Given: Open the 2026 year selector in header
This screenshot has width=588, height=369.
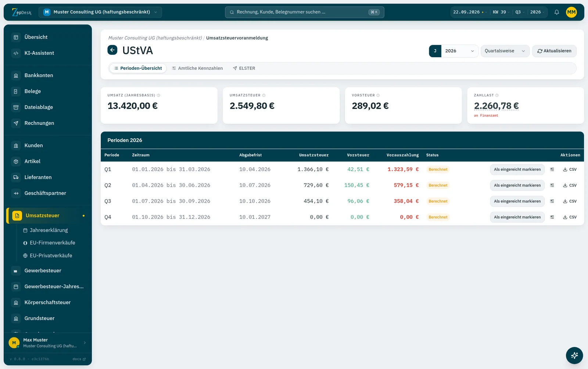Looking at the screenshot, I should point(537,12).
